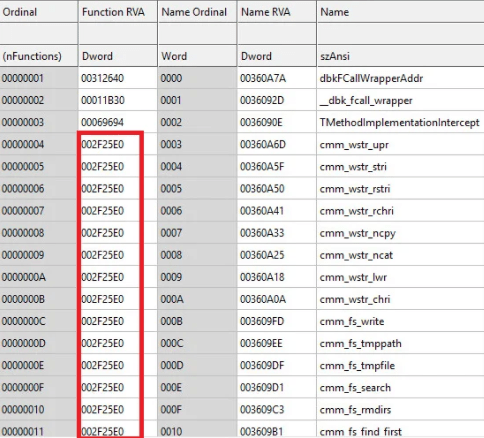Select ordinal 00000008 cell

click(x=39, y=233)
